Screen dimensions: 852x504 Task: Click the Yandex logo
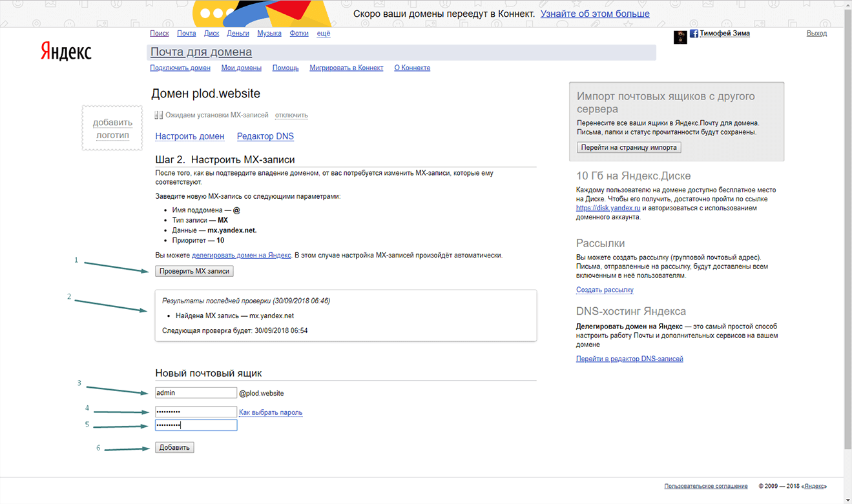(x=66, y=52)
